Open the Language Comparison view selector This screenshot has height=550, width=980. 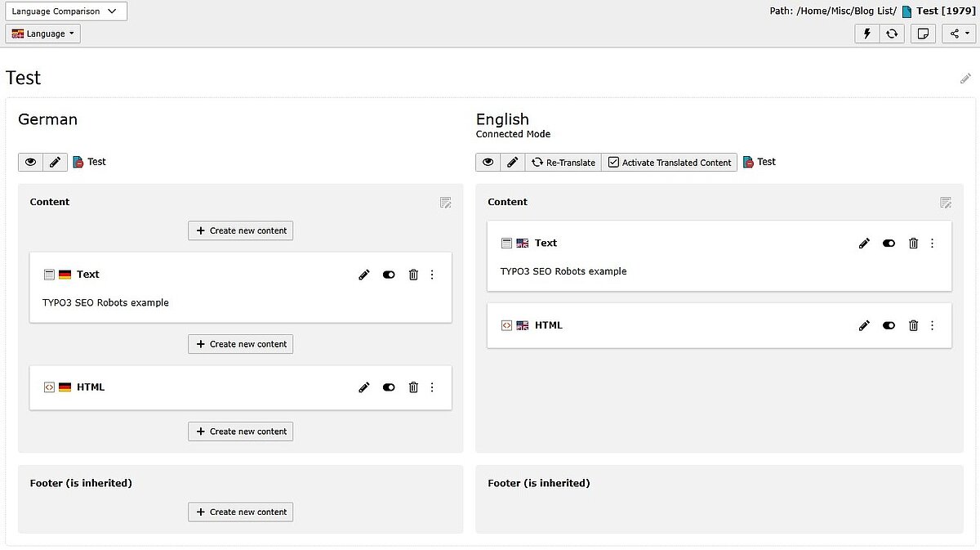coord(65,11)
